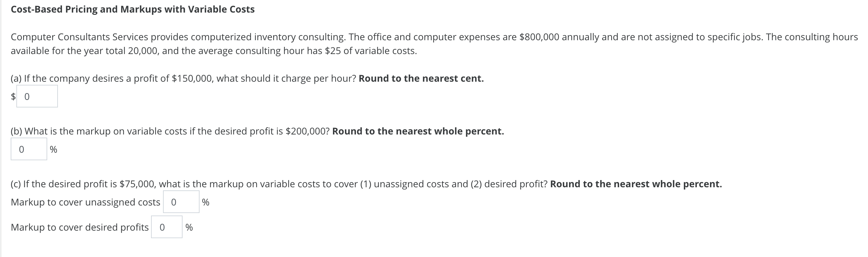Click the markup to cover desired profits field
This screenshot has height=257, width=868.
pyautogui.click(x=166, y=227)
